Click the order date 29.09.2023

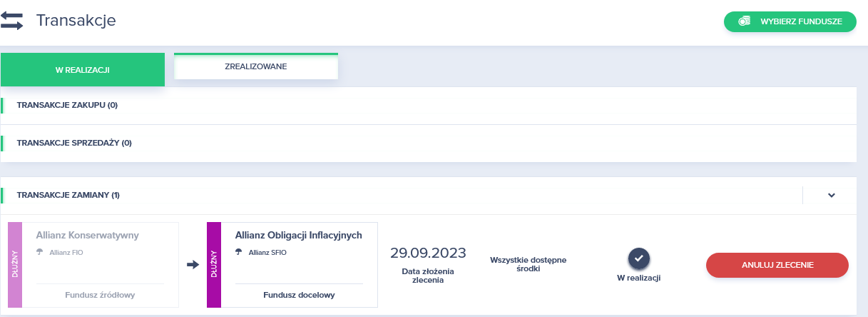(x=428, y=253)
